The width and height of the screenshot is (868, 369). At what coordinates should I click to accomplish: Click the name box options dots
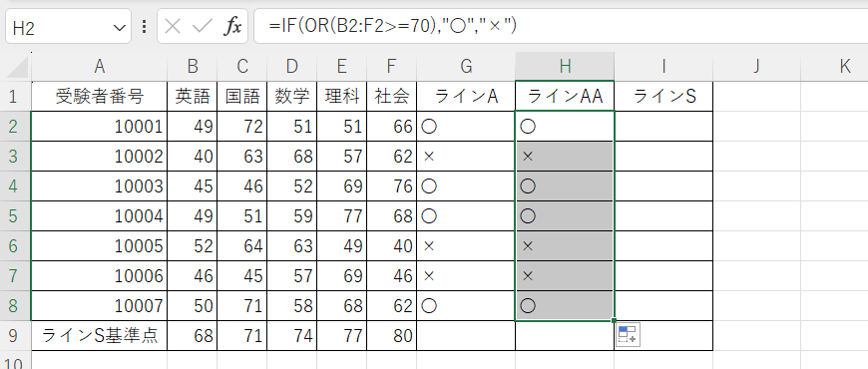(144, 27)
